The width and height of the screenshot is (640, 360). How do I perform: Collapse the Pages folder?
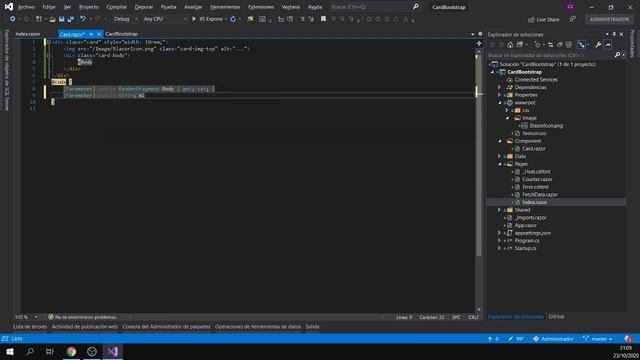[500, 164]
